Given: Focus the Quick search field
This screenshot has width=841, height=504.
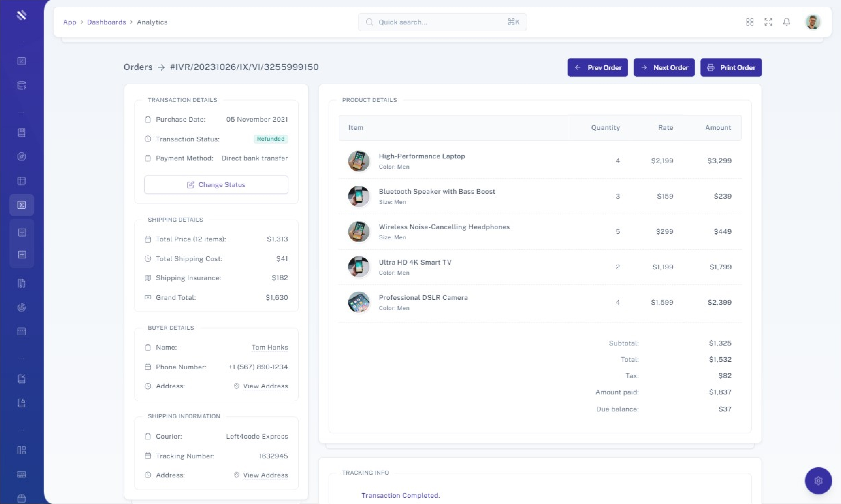Looking at the screenshot, I should 442,22.
